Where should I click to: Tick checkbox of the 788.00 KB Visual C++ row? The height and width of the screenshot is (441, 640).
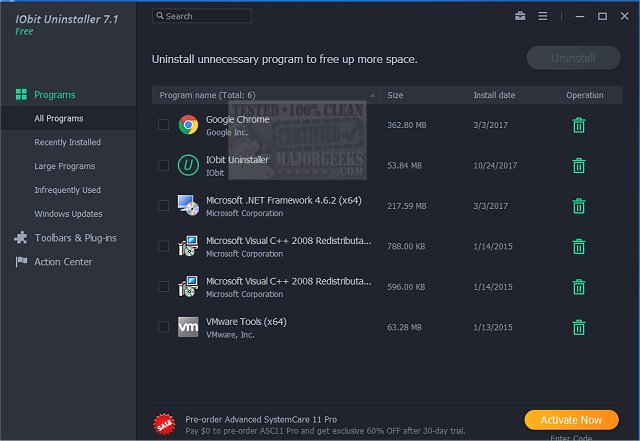[x=163, y=246]
